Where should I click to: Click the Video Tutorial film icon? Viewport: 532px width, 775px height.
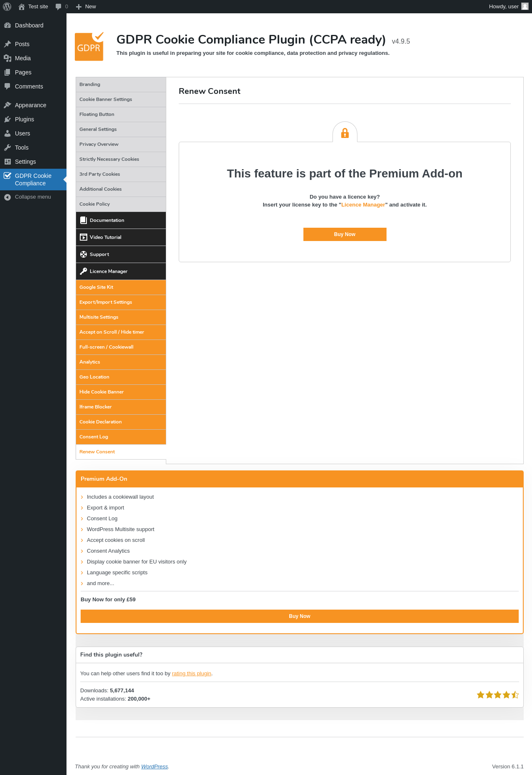pyautogui.click(x=84, y=237)
